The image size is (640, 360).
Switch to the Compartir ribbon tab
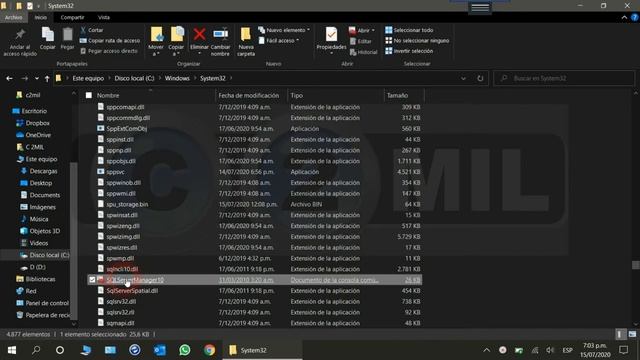tap(72, 18)
